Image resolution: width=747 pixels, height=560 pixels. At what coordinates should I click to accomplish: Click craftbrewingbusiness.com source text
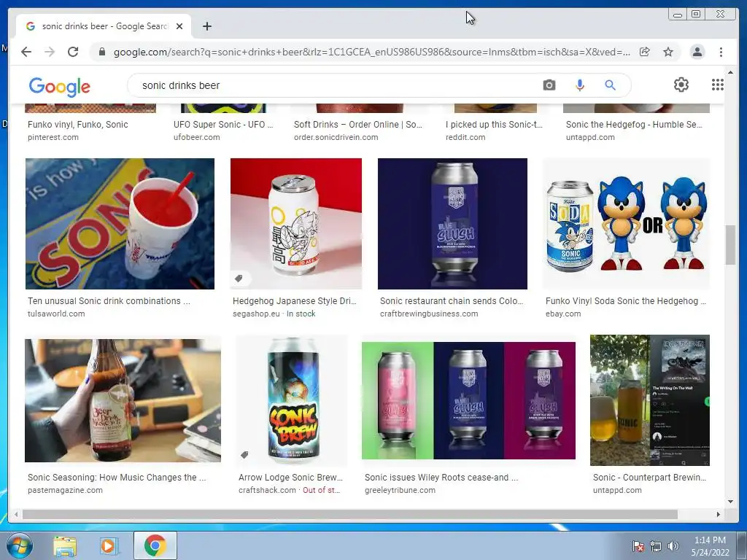429,314
